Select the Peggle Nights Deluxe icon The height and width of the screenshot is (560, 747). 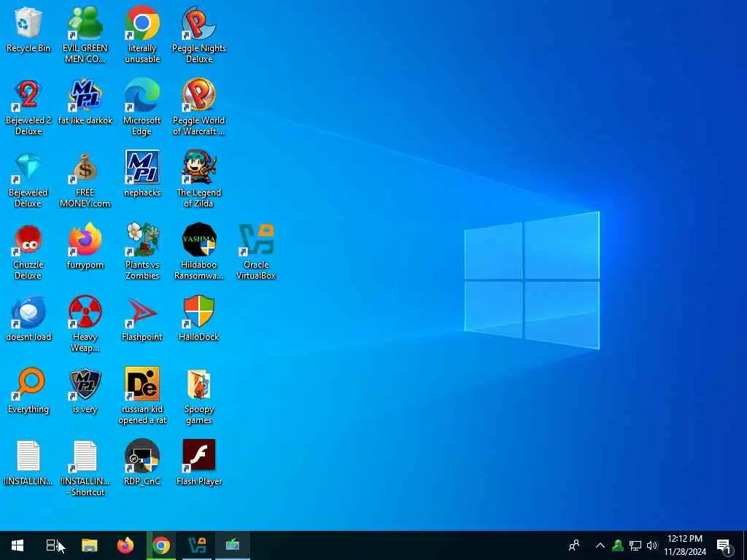(x=198, y=35)
